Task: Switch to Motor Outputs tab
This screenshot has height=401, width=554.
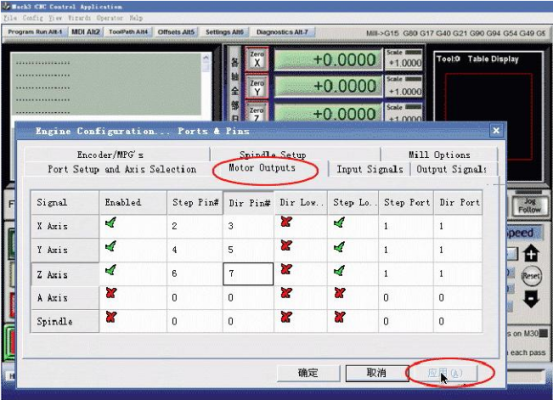Action: (x=262, y=168)
